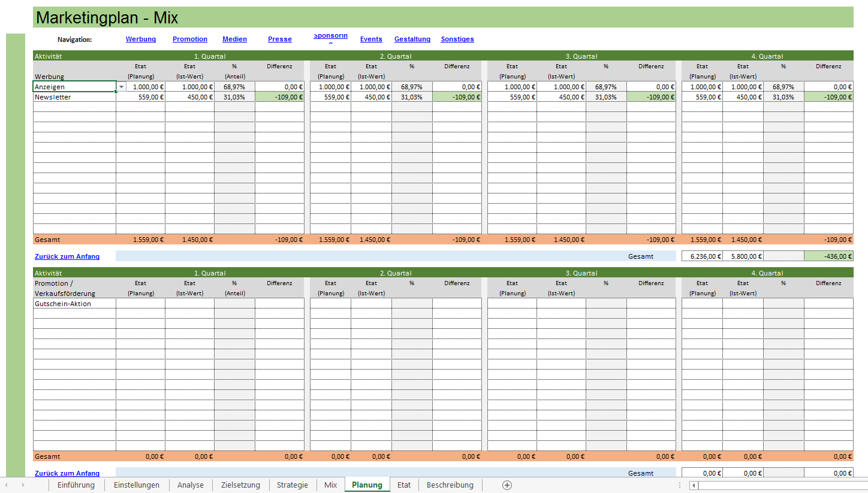Image resolution: width=868 pixels, height=493 pixels.
Task: Follow the Werbung navigation link
Action: coord(141,40)
